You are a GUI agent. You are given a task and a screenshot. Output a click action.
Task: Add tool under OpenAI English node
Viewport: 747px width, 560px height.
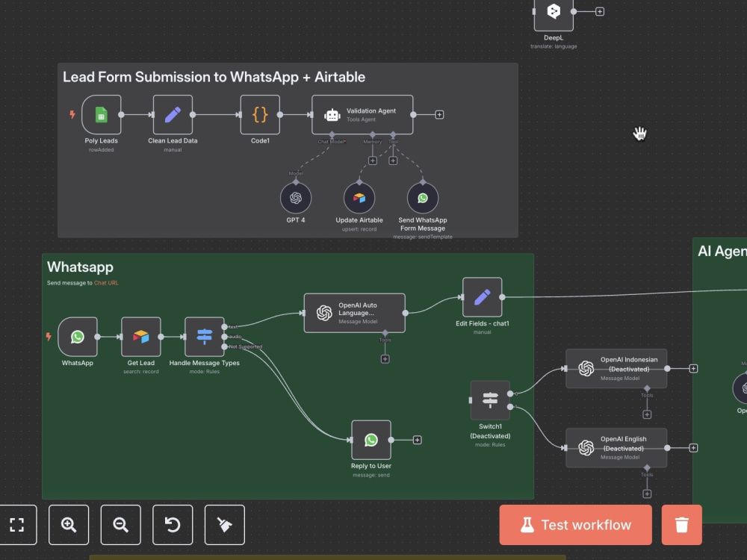(x=647, y=494)
